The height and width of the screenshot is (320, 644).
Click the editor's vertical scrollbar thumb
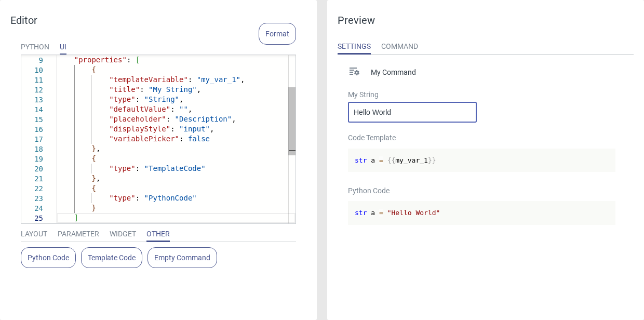(x=292, y=121)
